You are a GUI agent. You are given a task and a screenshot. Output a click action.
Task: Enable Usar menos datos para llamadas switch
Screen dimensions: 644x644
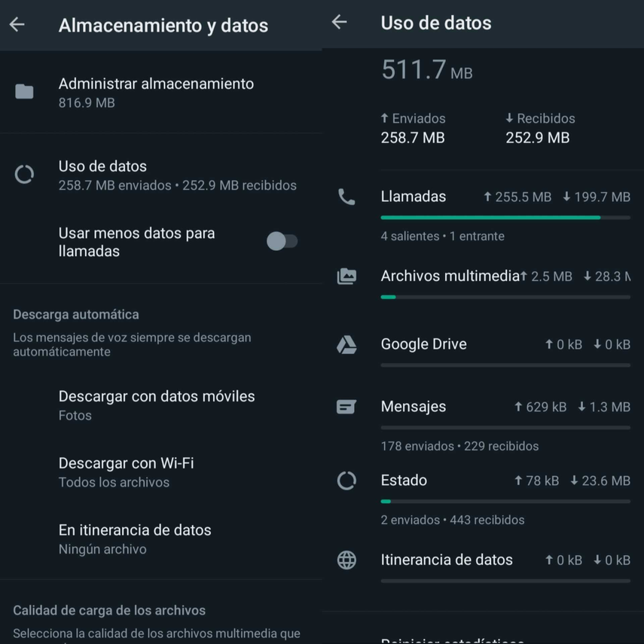tap(282, 242)
